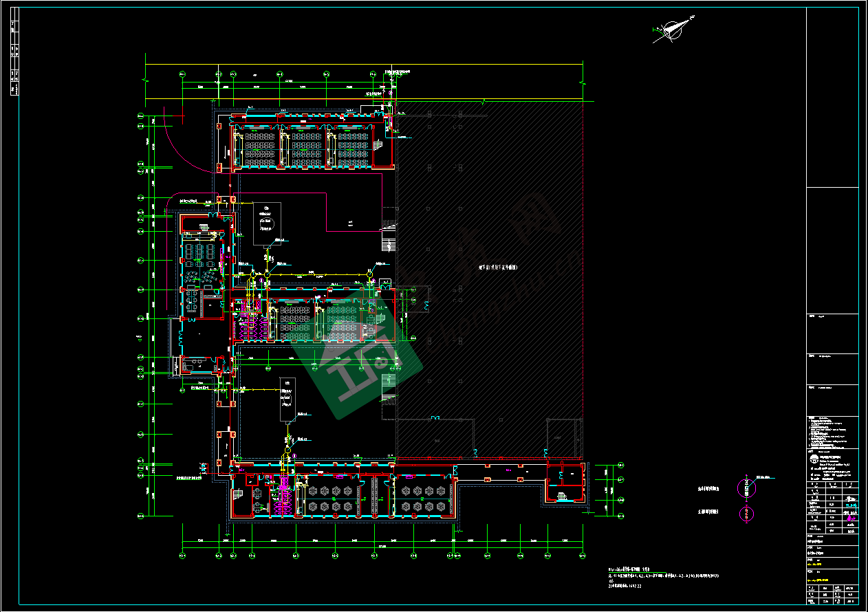Image resolution: width=868 pixels, height=612 pixels.
Task: Click the upper rectangular equipment box in courtyard
Action: (266, 223)
